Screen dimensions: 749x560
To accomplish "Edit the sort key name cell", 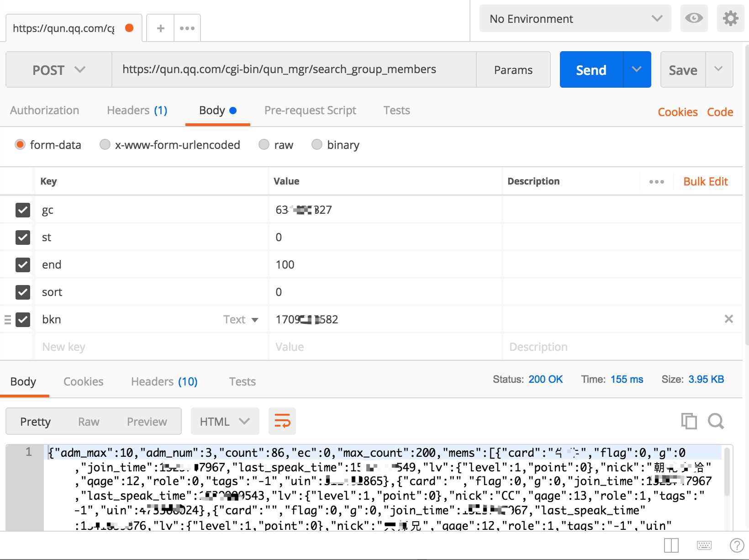I will click(151, 292).
